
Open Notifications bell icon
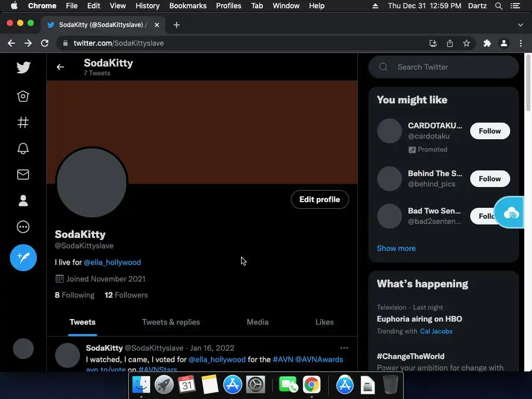pyautogui.click(x=23, y=148)
